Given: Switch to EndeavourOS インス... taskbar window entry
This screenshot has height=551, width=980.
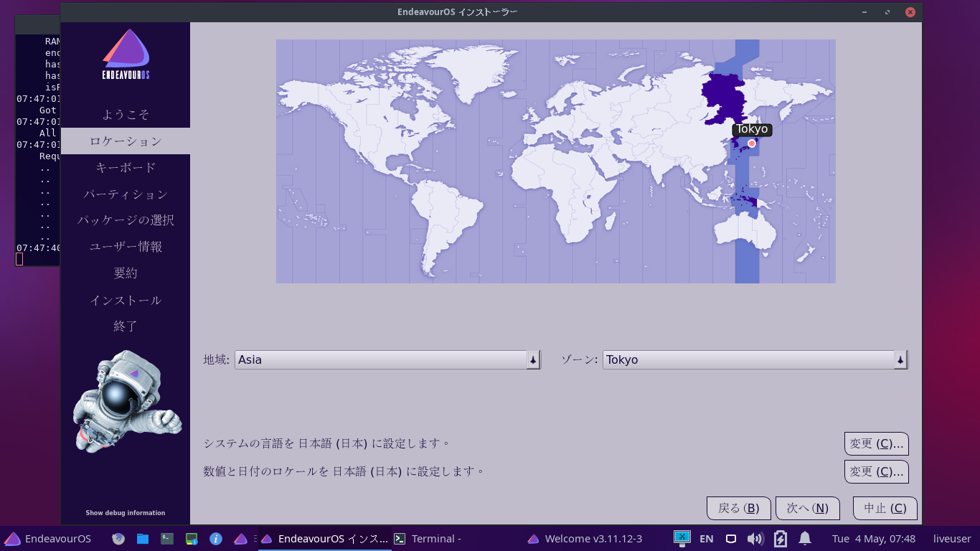Looking at the screenshot, I should pos(325,539).
